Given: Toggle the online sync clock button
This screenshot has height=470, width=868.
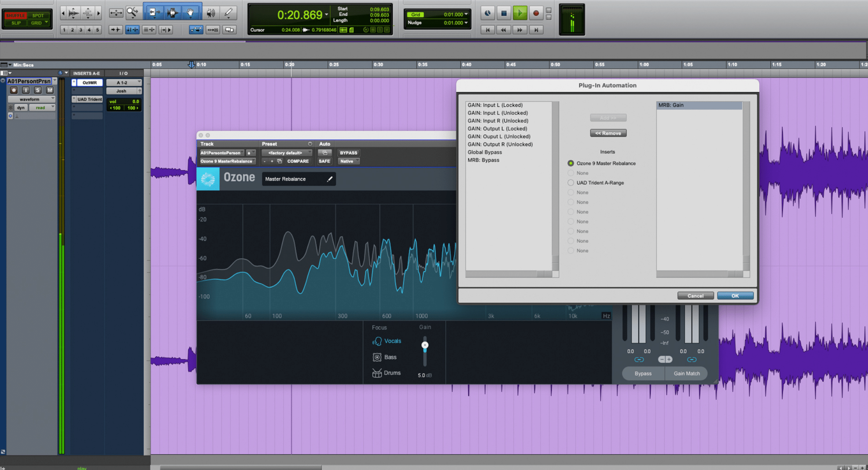Looking at the screenshot, I should [487, 13].
